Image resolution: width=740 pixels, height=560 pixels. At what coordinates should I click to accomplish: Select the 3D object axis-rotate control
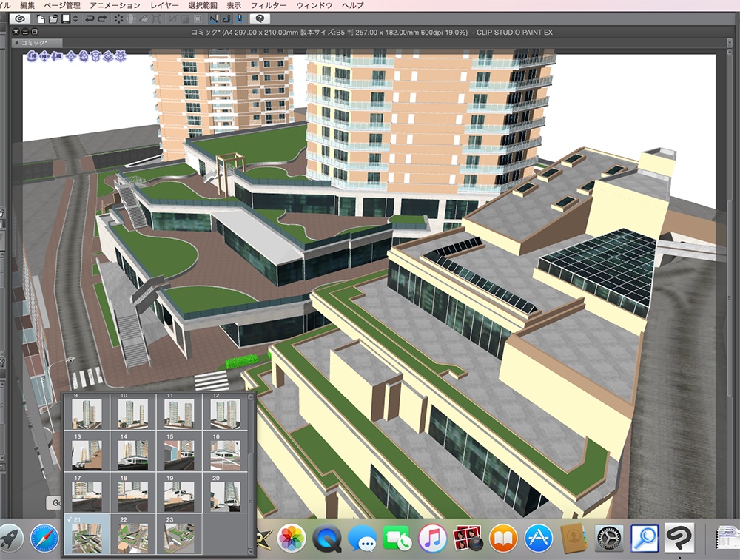[x=95, y=57]
